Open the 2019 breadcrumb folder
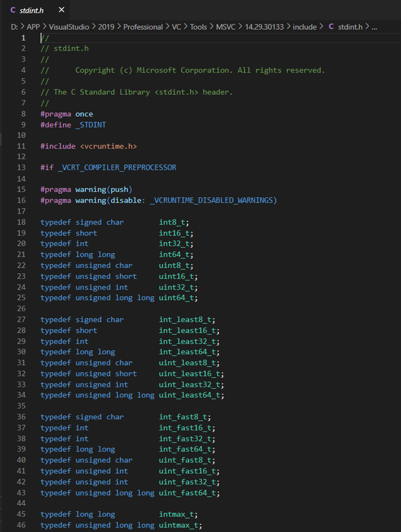 click(x=106, y=27)
